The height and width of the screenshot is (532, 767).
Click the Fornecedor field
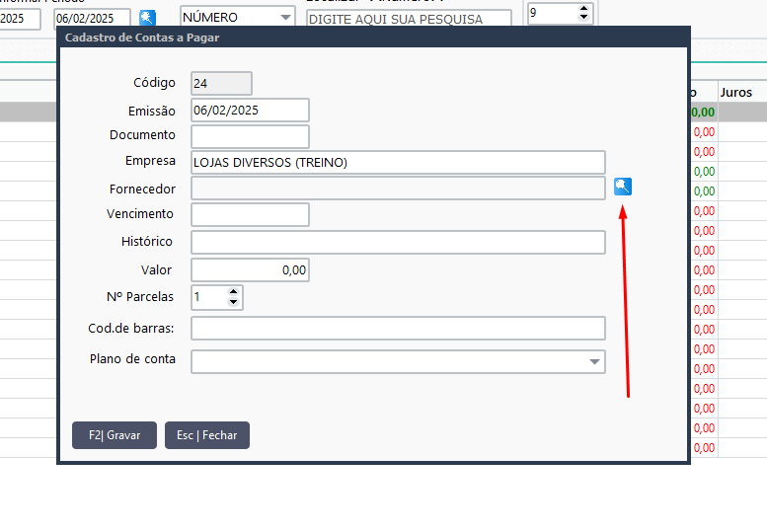[x=398, y=189]
